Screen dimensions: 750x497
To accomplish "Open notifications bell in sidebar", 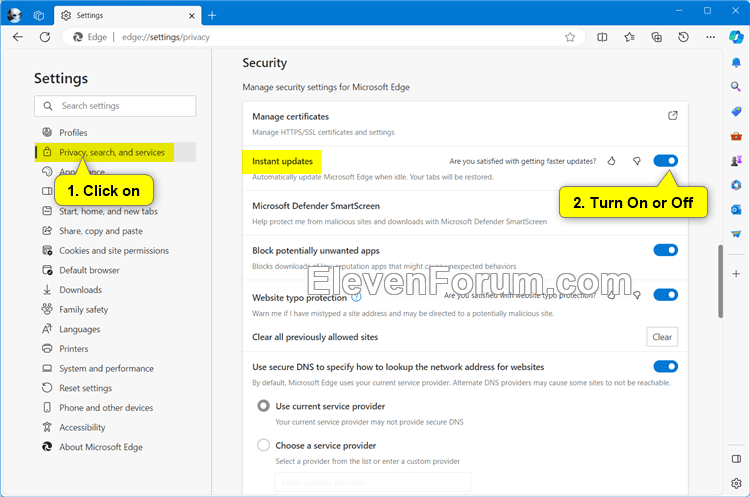I will click(x=736, y=63).
